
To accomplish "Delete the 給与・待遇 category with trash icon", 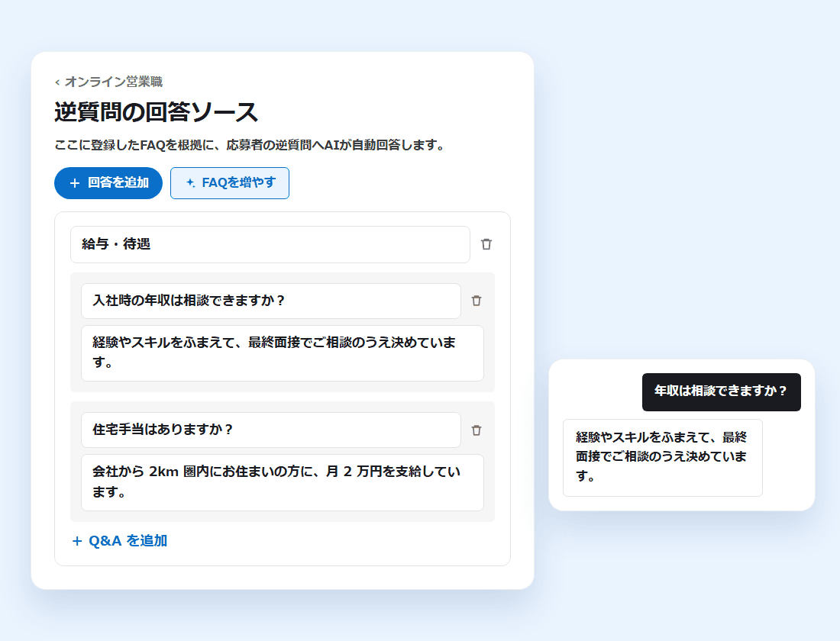I will pos(486,244).
